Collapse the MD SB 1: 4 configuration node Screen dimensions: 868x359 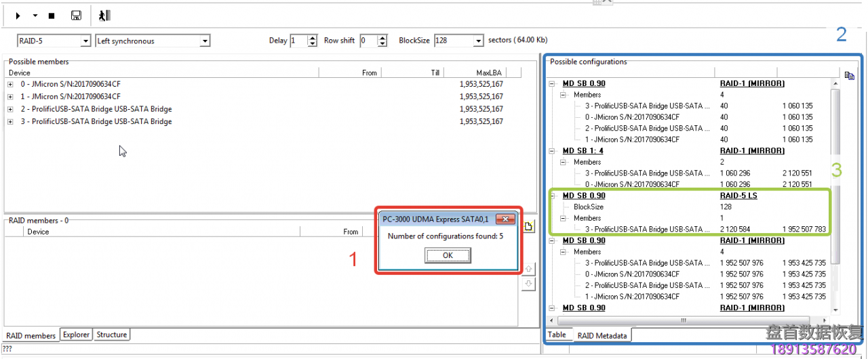pos(553,150)
